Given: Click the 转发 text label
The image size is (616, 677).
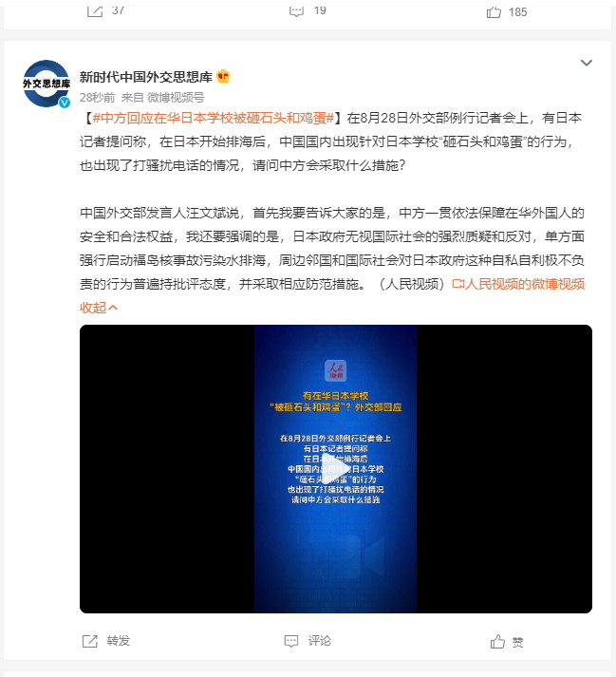Looking at the screenshot, I should [x=119, y=641].
